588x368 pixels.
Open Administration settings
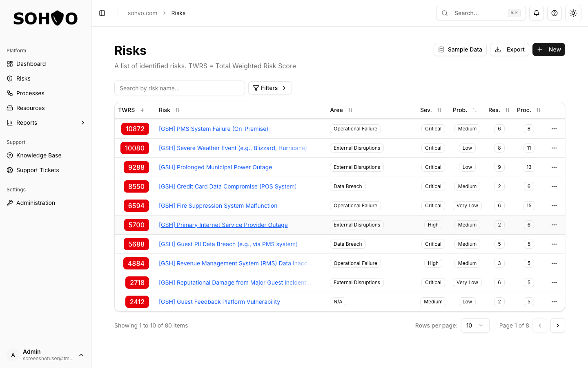pos(45,203)
